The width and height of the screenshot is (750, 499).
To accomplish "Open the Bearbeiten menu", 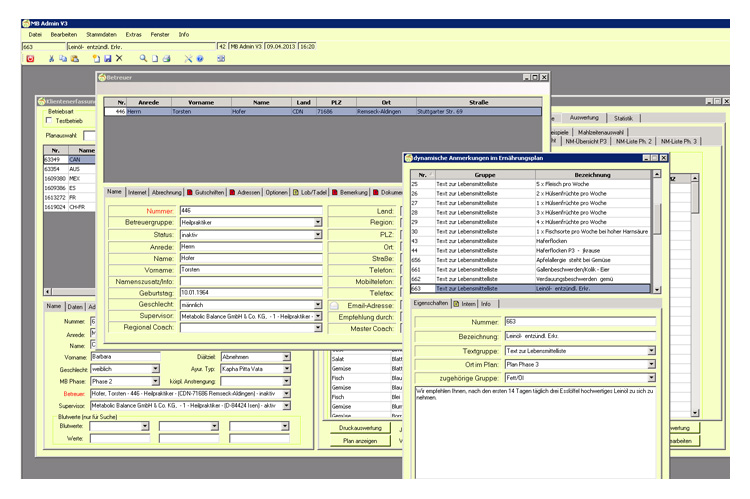I will click(x=64, y=34).
